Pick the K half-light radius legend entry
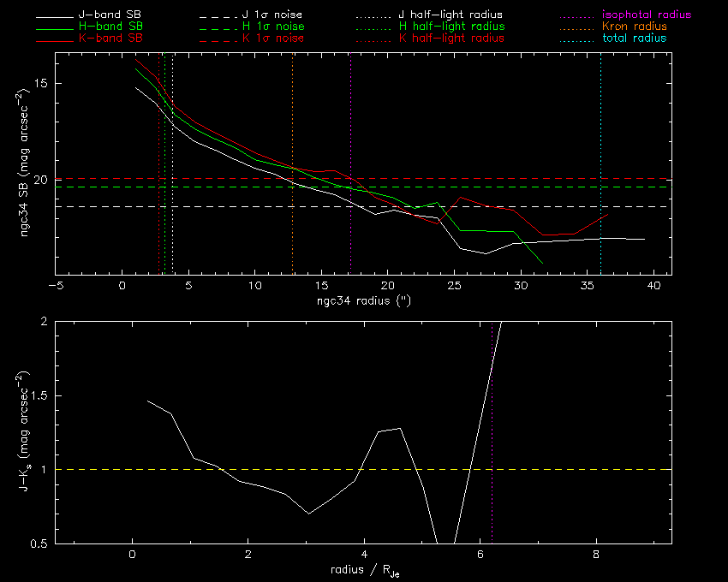Viewport: 728px width, 582px height. pyautogui.click(x=451, y=39)
